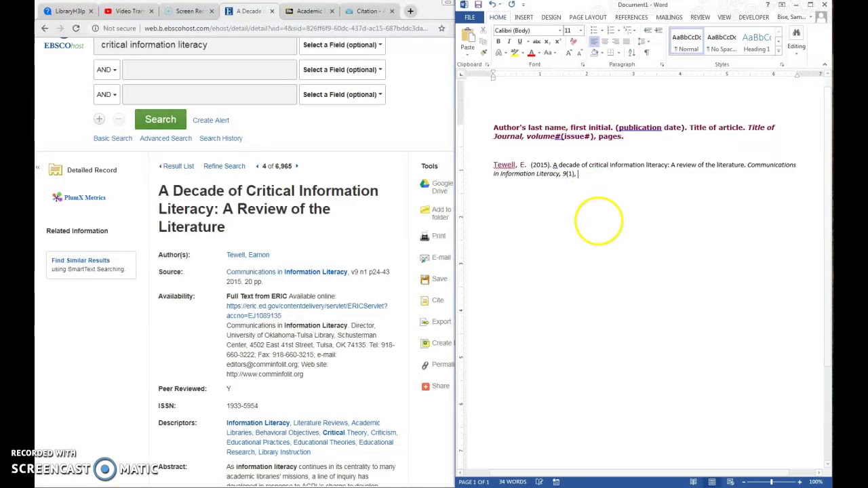Click the add search row plus button
The height and width of the screenshot is (488, 868).
(x=99, y=119)
